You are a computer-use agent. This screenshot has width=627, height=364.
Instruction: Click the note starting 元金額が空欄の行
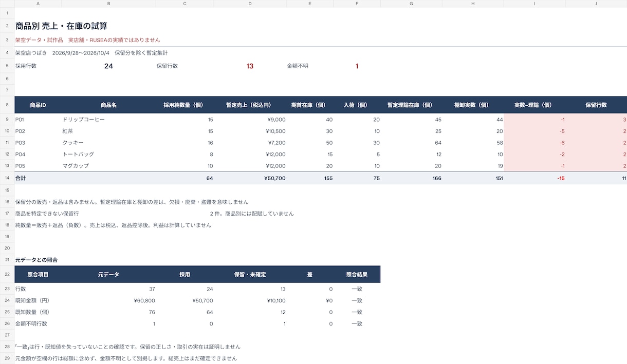tap(126, 358)
